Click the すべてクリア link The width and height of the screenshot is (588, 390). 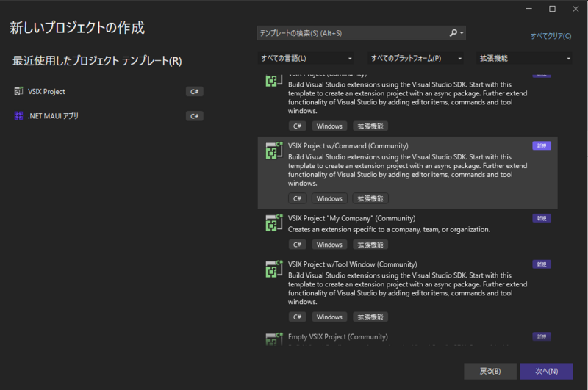[551, 36]
